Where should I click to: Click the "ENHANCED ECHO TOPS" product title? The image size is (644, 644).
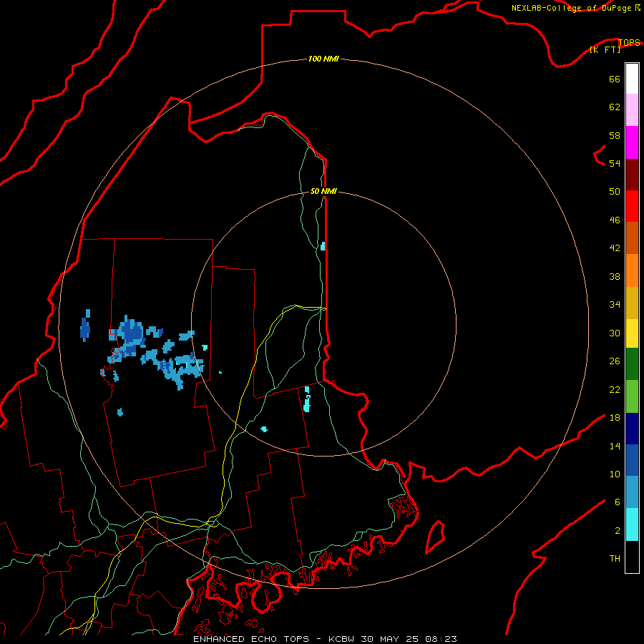click(x=251, y=639)
